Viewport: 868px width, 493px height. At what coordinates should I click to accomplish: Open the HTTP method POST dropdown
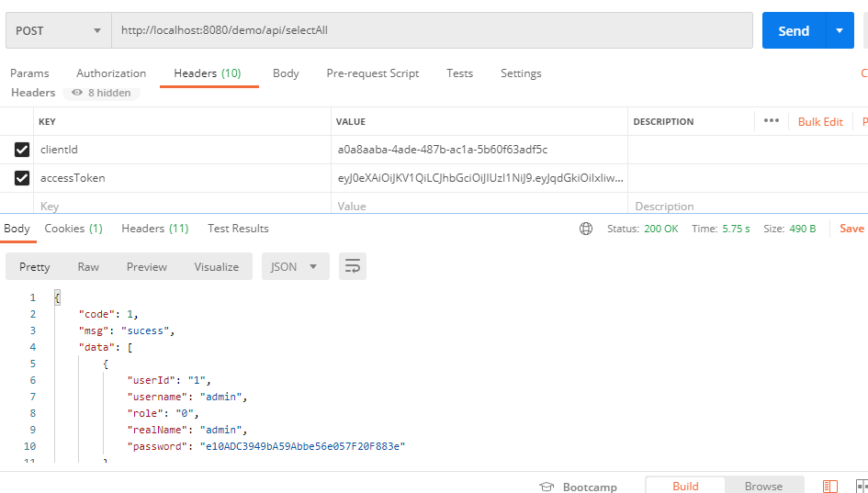[x=59, y=30]
